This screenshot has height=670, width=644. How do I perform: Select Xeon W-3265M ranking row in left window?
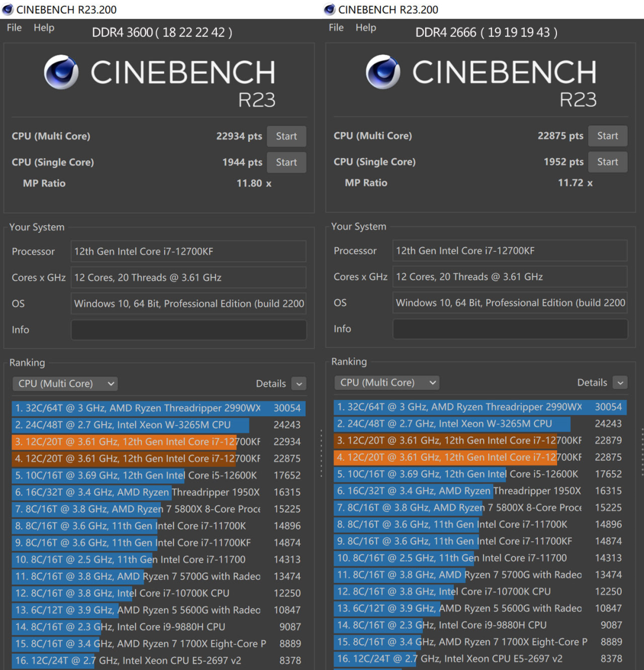[x=159, y=425]
